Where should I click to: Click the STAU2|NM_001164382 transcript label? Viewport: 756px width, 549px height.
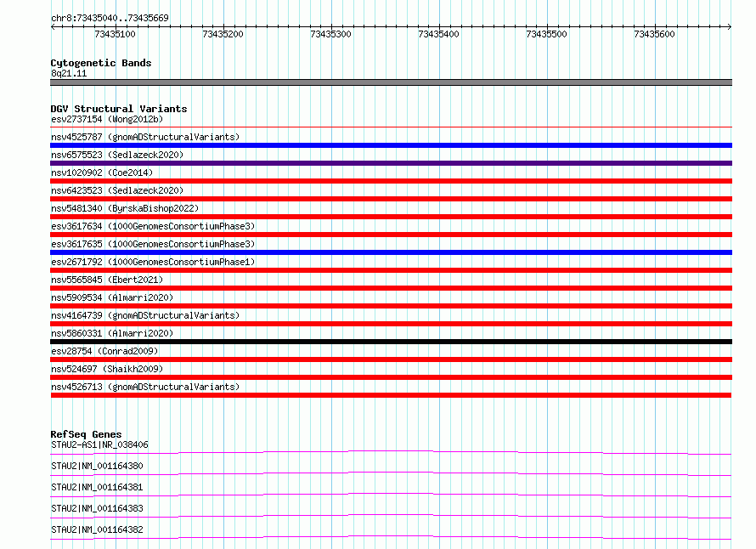pyautogui.click(x=97, y=529)
